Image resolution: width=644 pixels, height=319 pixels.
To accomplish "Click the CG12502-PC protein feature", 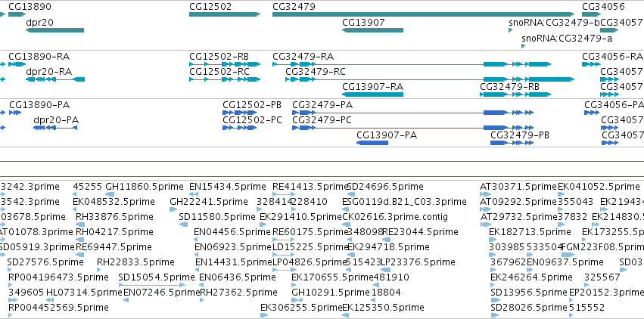I will [x=239, y=128].
